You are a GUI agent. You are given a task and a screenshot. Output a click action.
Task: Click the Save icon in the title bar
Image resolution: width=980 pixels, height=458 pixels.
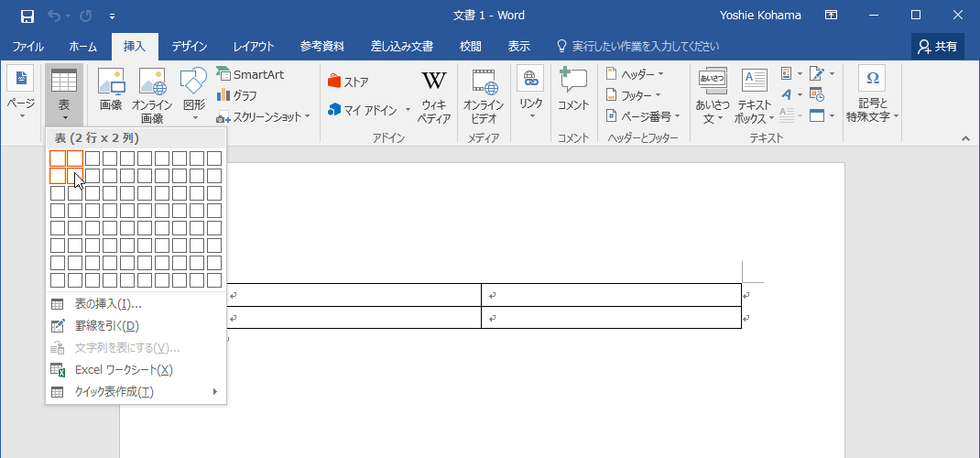tap(27, 15)
